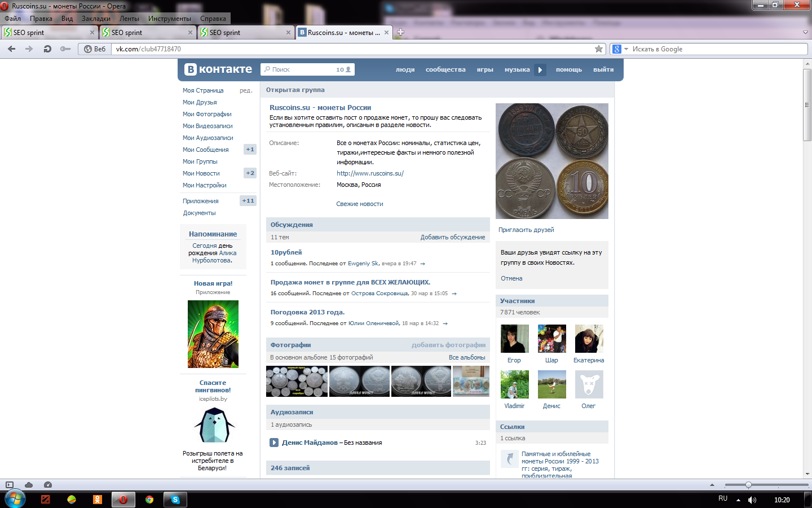Open Odnoklassniki orange taskbar icon
This screenshot has height=508, width=812.
pos(98,500)
